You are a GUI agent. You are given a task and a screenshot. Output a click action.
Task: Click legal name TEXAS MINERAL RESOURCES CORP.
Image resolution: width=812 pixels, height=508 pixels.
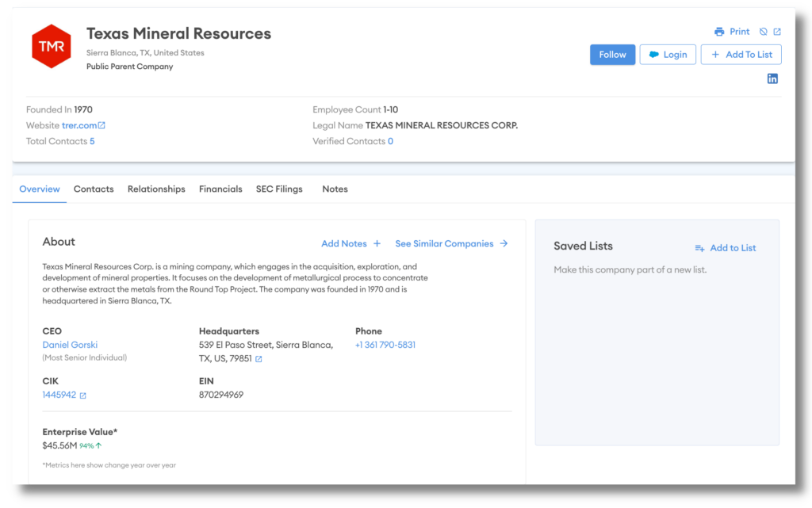coord(442,125)
